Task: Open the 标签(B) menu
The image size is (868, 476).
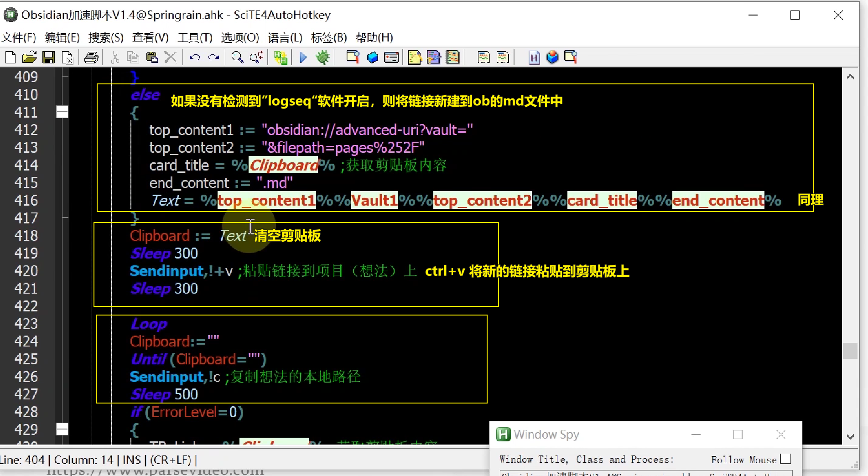Action: click(329, 37)
